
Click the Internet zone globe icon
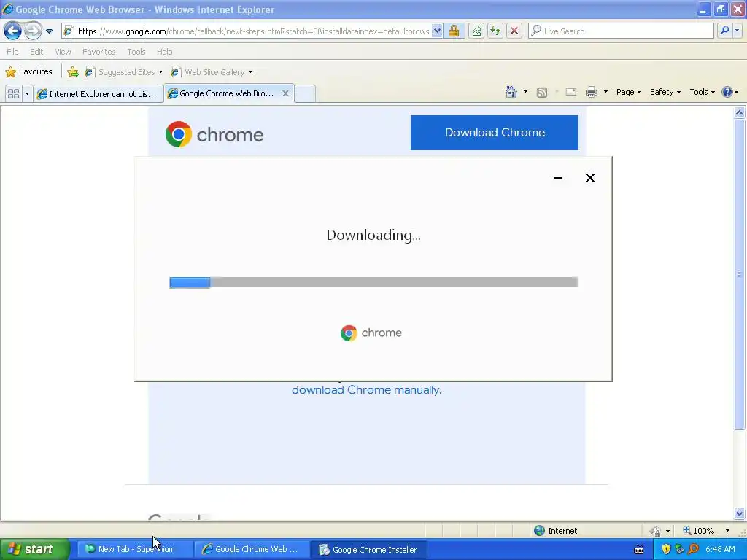tap(539, 531)
